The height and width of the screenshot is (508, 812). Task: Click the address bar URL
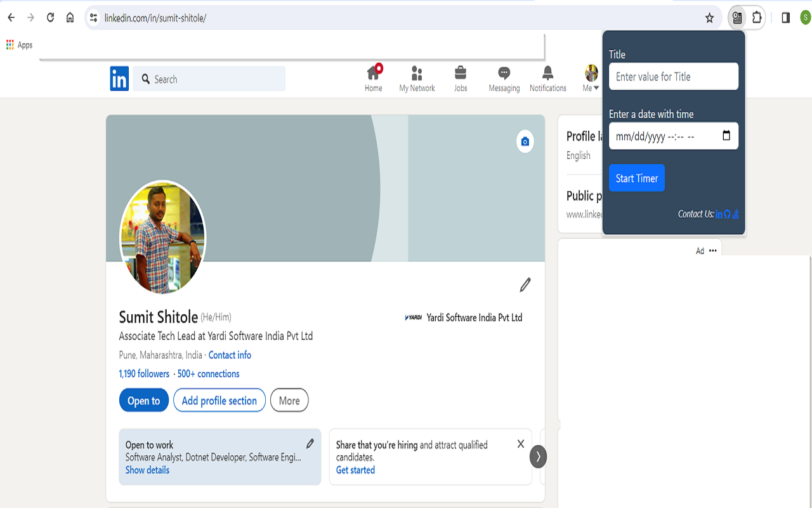click(x=155, y=18)
